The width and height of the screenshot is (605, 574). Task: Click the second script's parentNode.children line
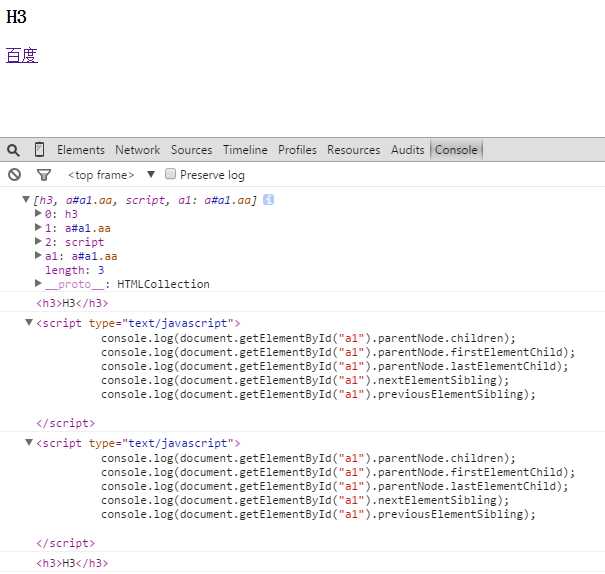308,458
